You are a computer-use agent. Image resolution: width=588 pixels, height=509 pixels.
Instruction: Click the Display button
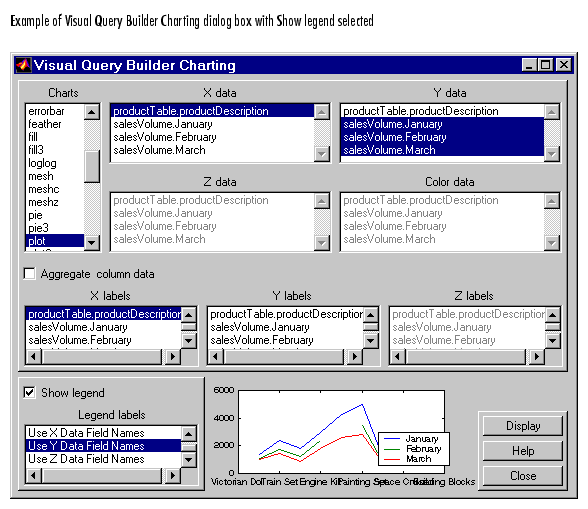(x=523, y=426)
